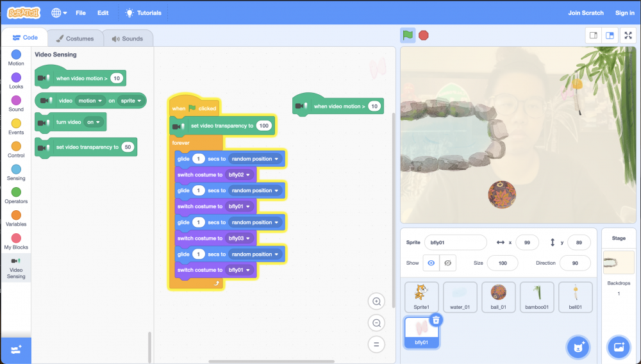Click the Direction field

575,263
